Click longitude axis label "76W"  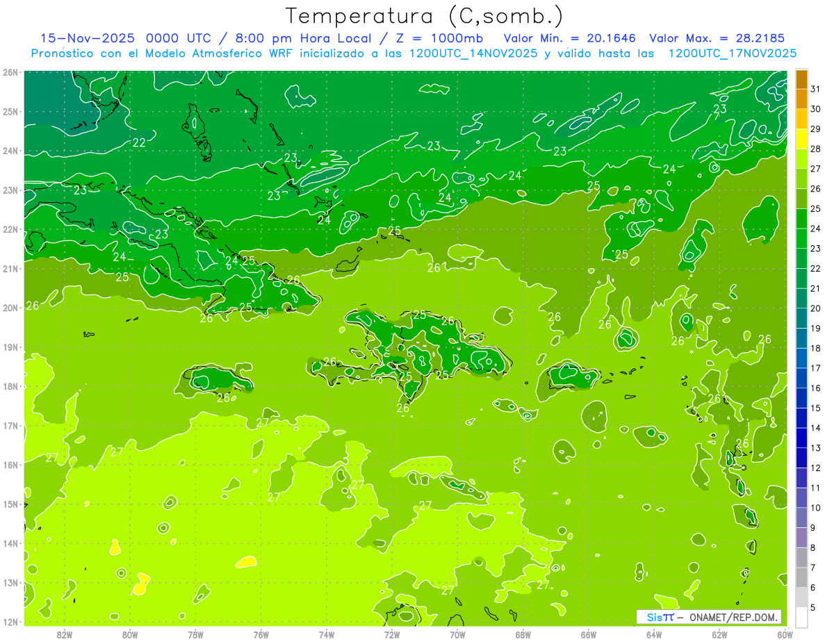pyautogui.click(x=261, y=634)
